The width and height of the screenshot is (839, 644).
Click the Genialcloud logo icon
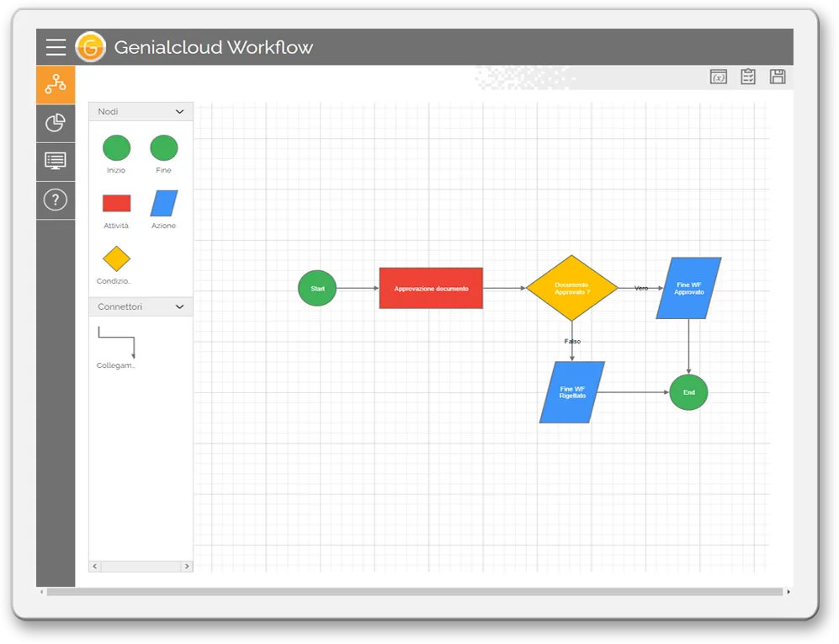(90, 47)
